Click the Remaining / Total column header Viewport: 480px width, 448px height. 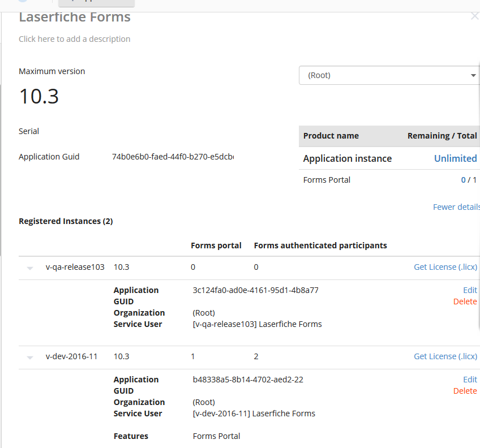442,136
